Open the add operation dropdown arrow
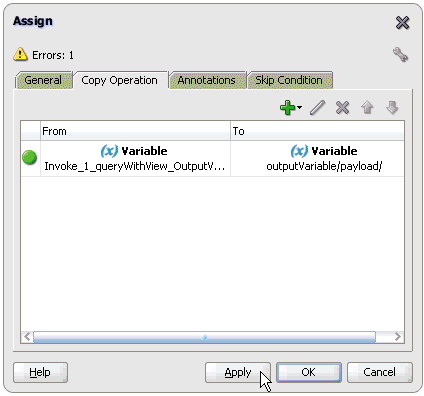The height and width of the screenshot is (396, 424). (x=299, y=108)
